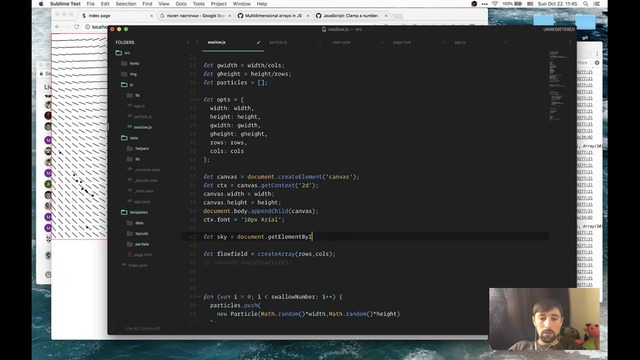Image resolution: width=640 pixels, height=360 pixels.
Task: Open the Tools menu
Action: [x=199, y=4]
